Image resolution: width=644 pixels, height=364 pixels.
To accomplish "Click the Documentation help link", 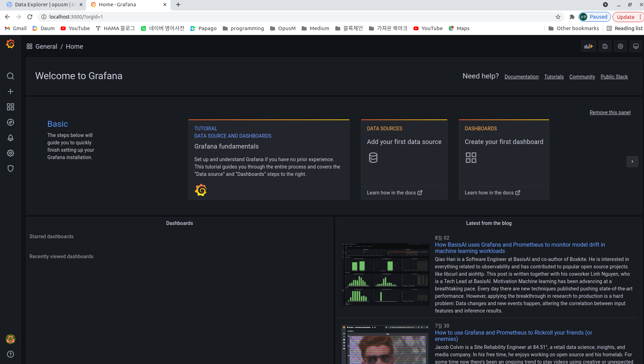I will click(522, 77).
